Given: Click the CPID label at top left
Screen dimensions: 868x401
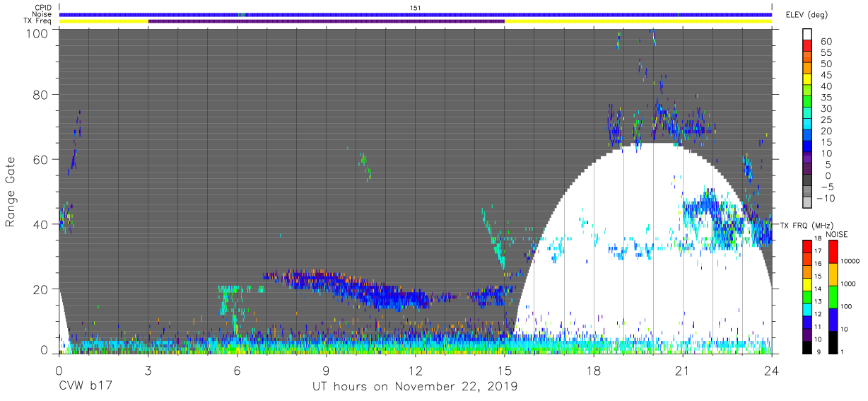Looking at the screenshot, I should 44,8.
